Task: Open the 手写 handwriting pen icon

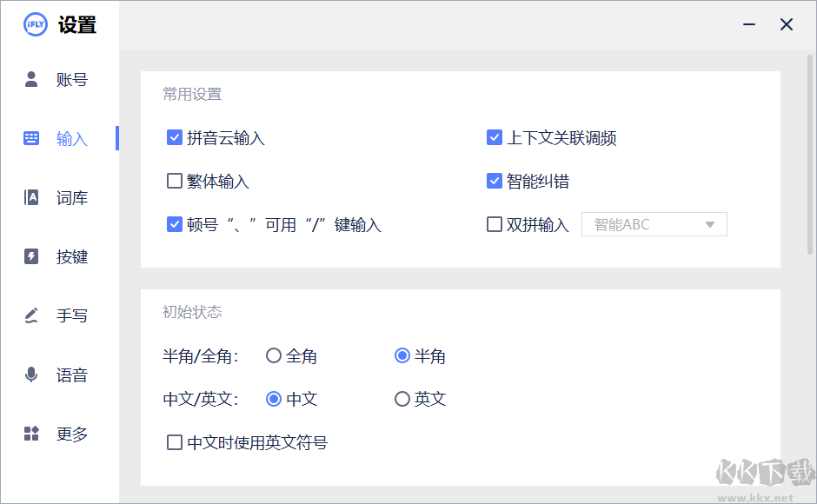Action: 31,315
